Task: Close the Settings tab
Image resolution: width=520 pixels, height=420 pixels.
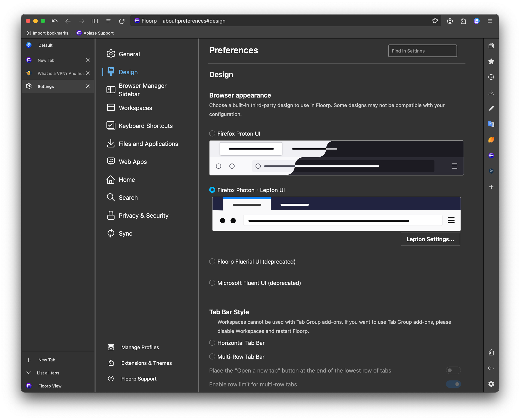Action: coord(88,86)
